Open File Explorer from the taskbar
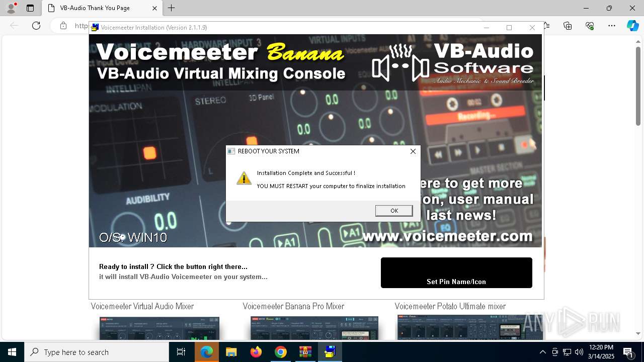Image resolution: width=644 pixels, height=362 pixels. (x=231, y=352)
